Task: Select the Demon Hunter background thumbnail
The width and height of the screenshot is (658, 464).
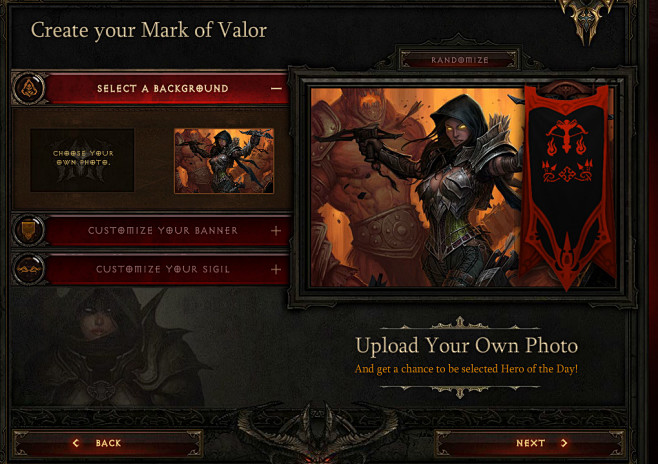Action: [x=224, y=161]
